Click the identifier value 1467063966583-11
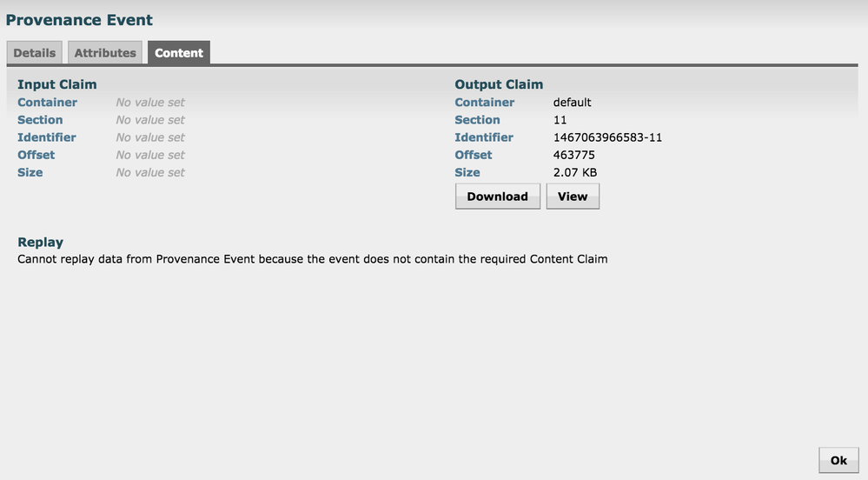 [607, 137]
